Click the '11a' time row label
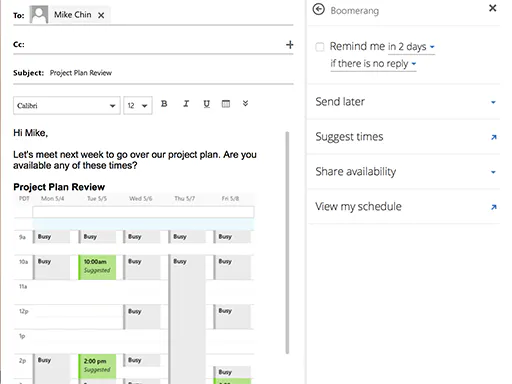 [x=23, y=286]
